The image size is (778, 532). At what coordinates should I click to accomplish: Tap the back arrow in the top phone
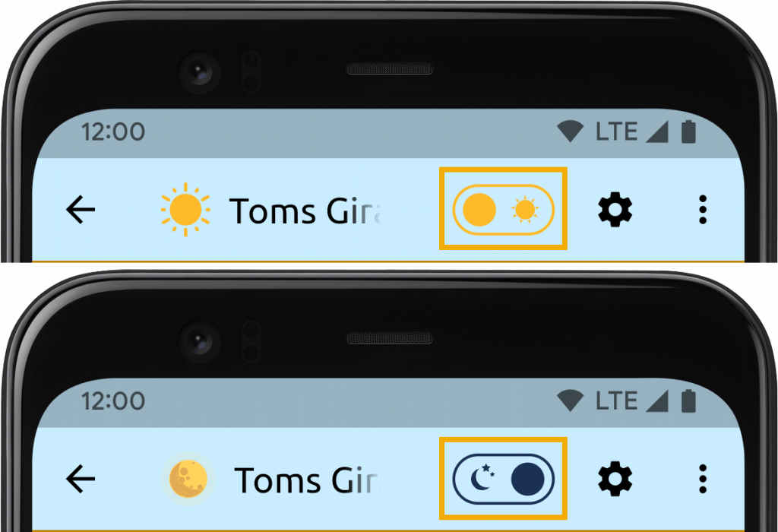point(81,210)
